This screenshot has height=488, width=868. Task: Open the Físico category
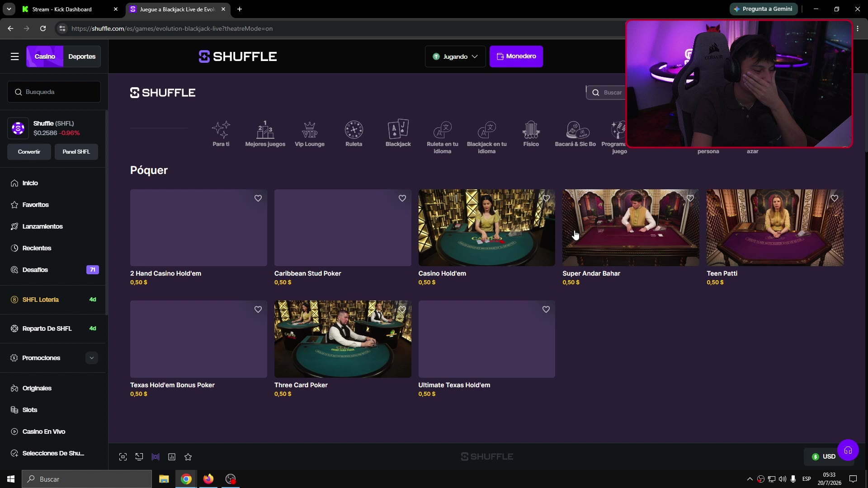pos(531,134)
